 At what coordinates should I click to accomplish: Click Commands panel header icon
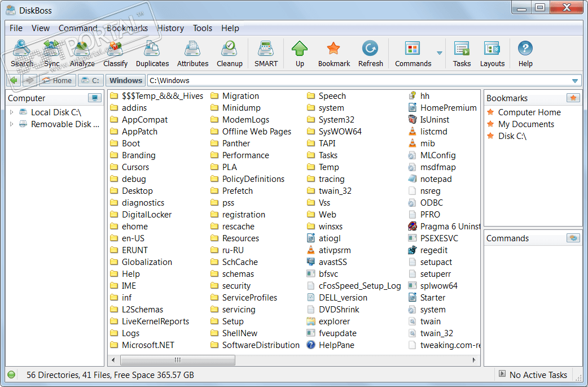(573, 238)
